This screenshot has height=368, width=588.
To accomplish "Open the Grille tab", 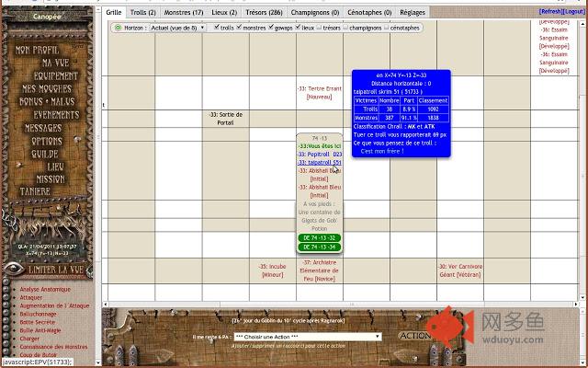I will point(114,12).
